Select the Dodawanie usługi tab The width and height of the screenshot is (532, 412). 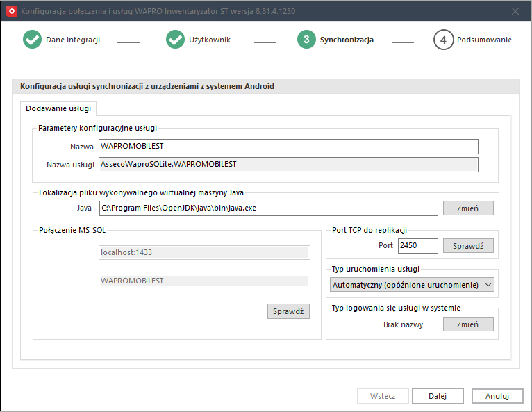[x=58, y=108]
